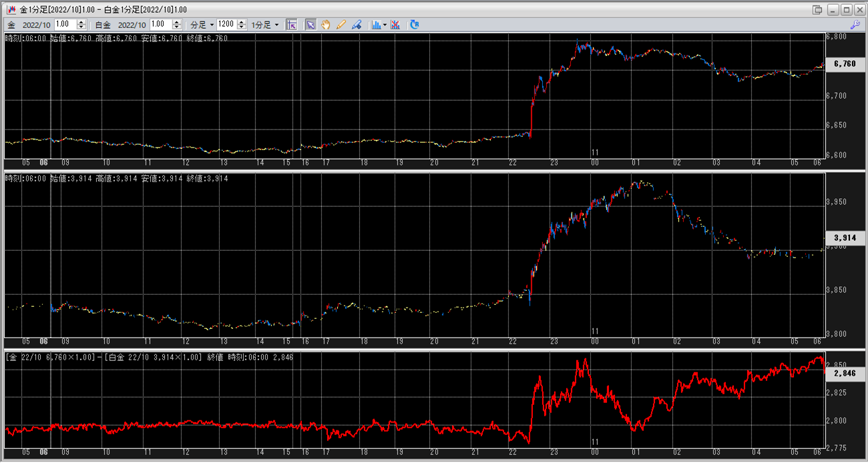The width and height of the screenshot is (868, 463).
Task: Click the remove indicators chart icon
Action: [x=395, y=25]
